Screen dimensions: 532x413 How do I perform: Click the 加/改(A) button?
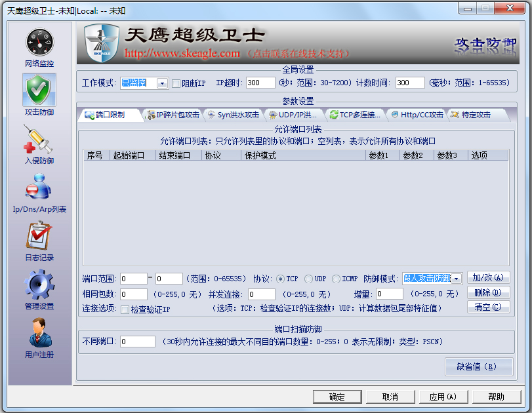point(488,278)
